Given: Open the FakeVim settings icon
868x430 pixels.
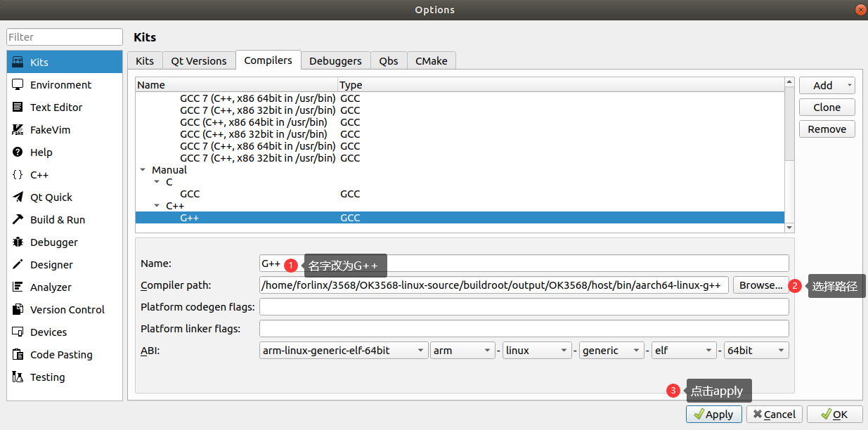Looking at the screenshot, I should pyautogui.click(x=18, y=130).
